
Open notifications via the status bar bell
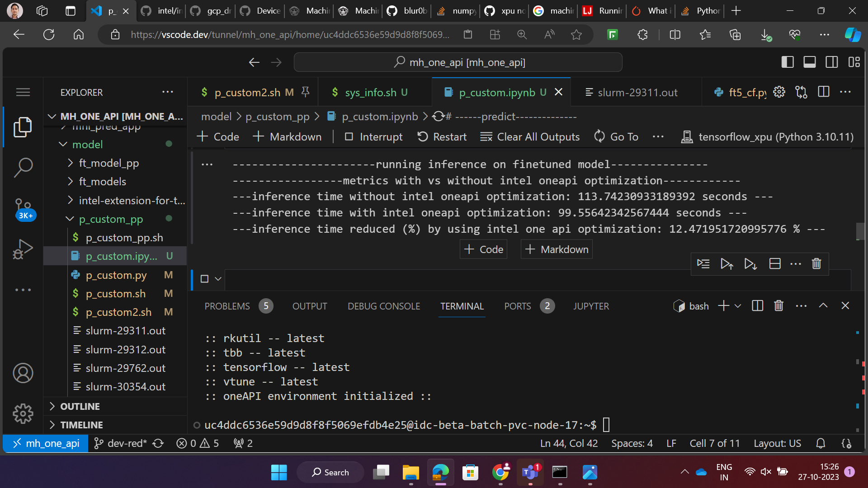(821, 443)
